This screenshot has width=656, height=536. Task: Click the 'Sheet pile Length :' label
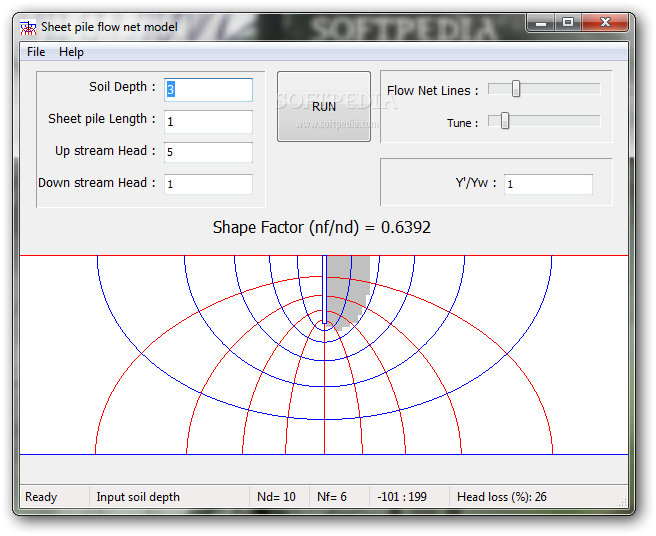[x=102, y=118]
